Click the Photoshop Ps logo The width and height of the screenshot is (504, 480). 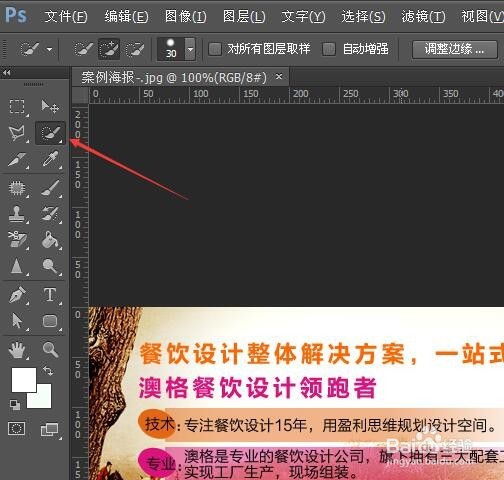(x=16, y=15)
